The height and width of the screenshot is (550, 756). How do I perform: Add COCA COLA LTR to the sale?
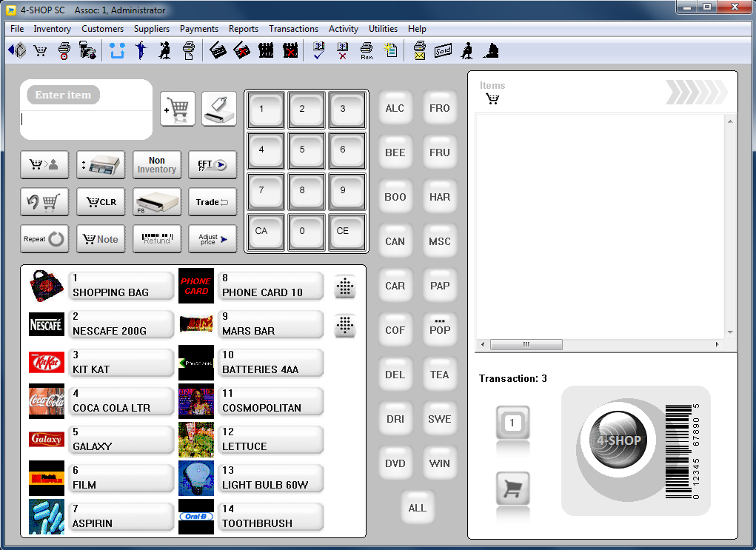coord(121,401)
